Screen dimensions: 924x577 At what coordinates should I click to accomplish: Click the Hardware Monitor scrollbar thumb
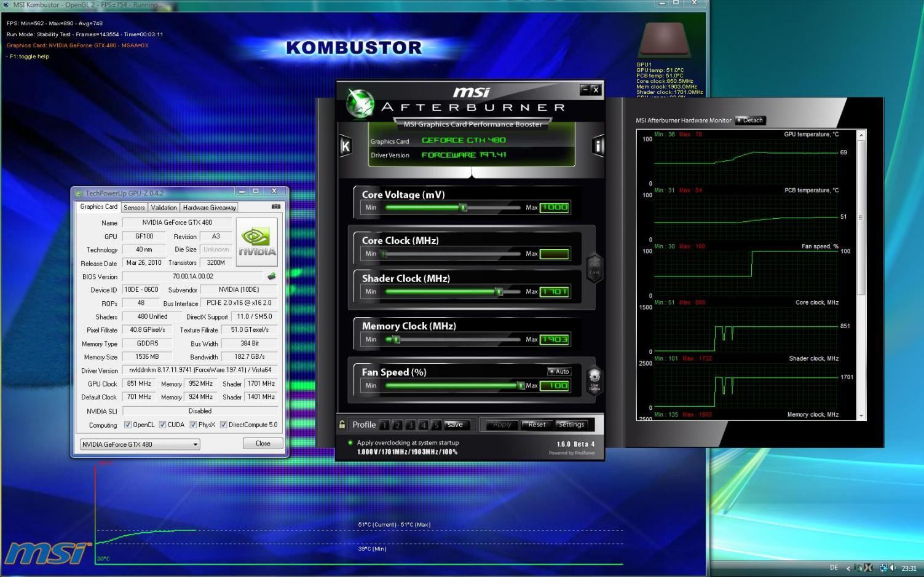click(861, 217)
